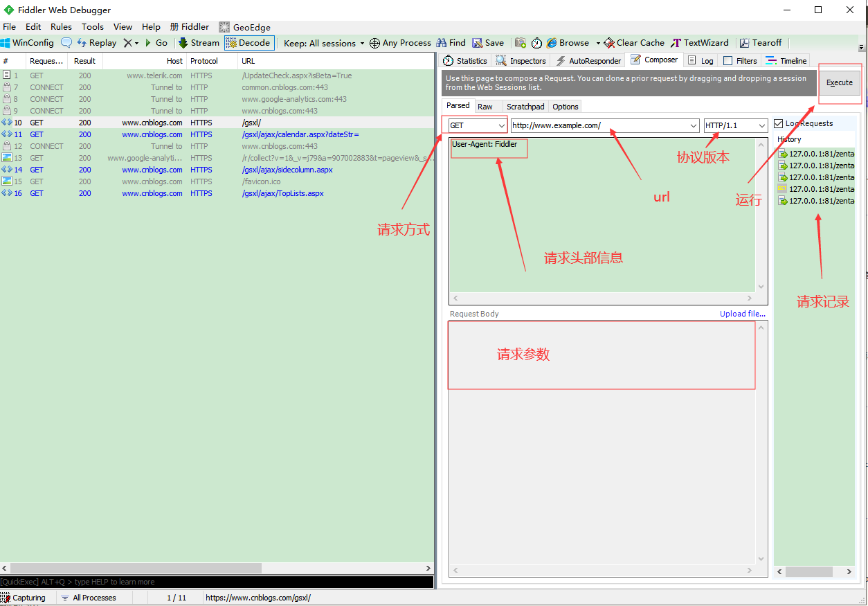Click the Browse button

568,43
